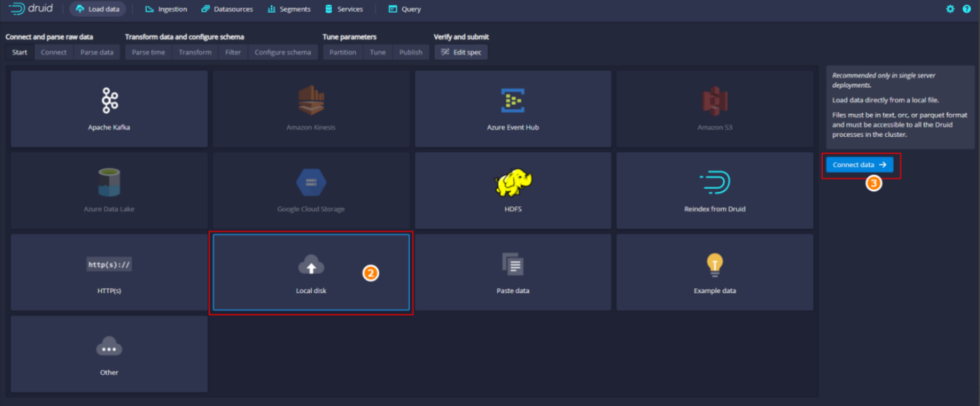Open help via the question mark icon
This screenshot has width=980, height=406.
click(967, 9)
